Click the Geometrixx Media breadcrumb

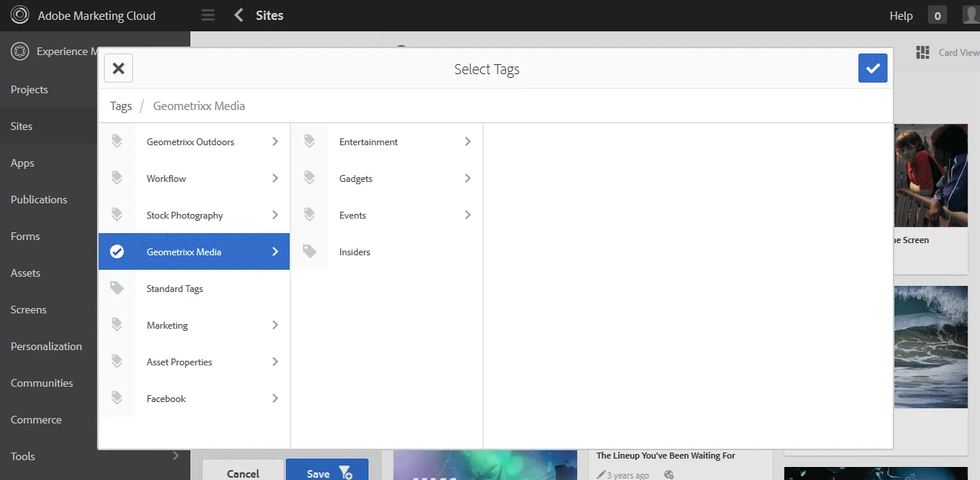199,106
